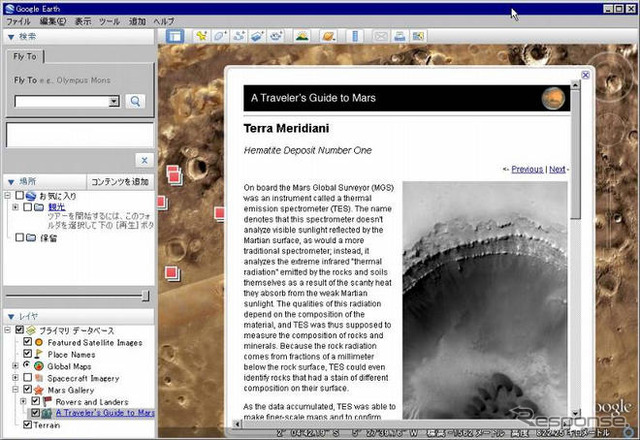Open the ファイル menu
Screen dimensions: 640x440
[18, 21]
